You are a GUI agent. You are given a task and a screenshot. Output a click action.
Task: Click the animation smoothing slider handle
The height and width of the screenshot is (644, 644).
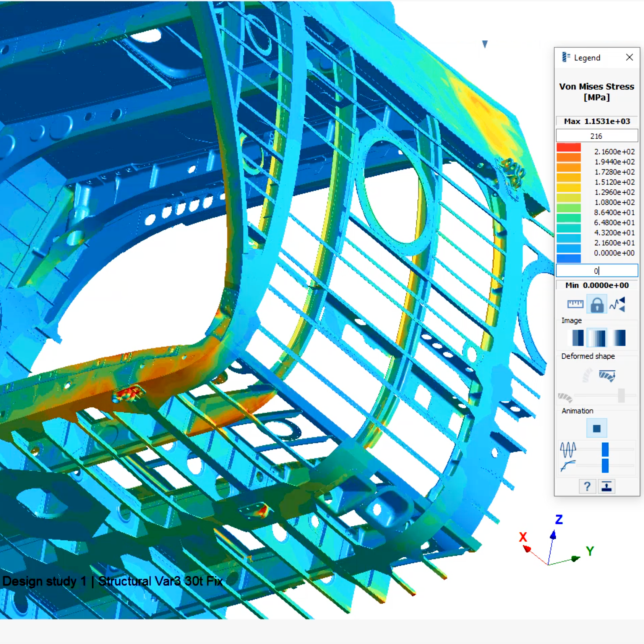click(x=605, y=466)
